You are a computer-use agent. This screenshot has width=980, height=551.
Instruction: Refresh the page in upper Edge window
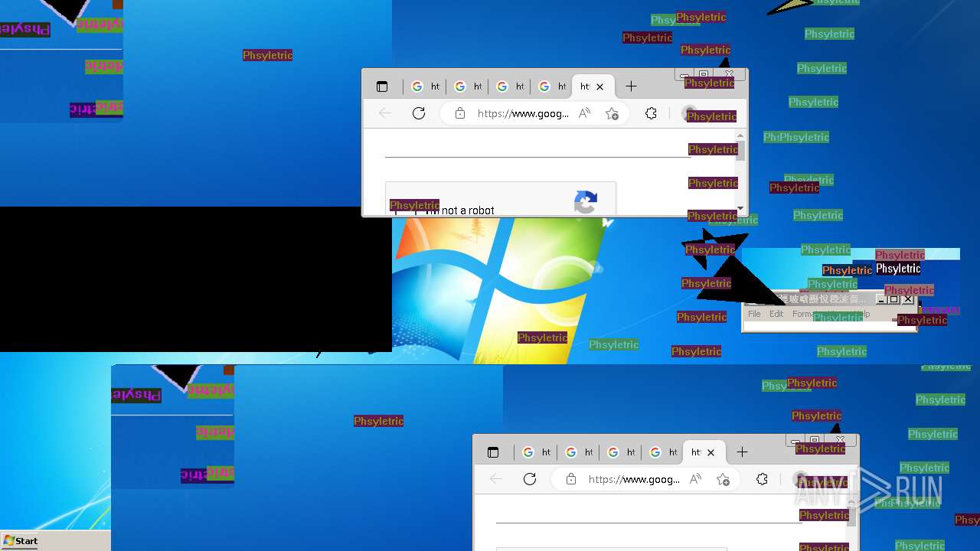[419, 113]
